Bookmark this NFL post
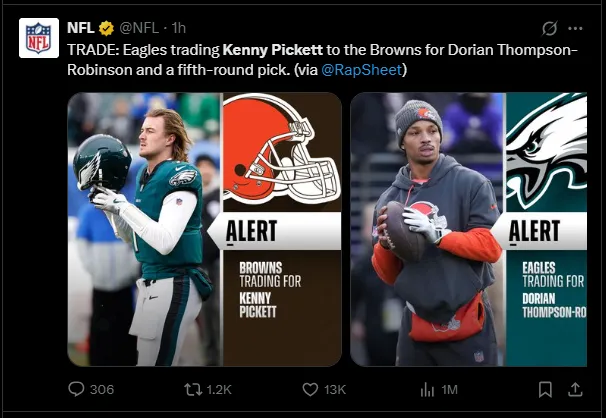The height and width of the screenshot is (418, 606). [545, 389]
